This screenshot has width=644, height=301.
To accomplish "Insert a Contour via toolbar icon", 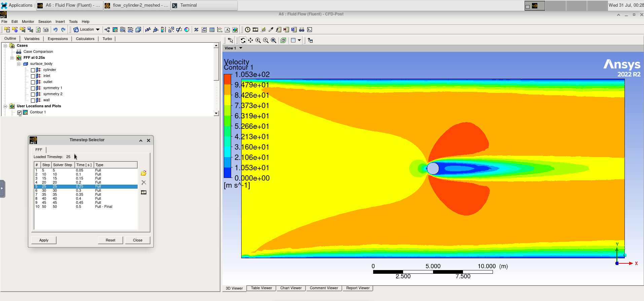I will point(115,30).
